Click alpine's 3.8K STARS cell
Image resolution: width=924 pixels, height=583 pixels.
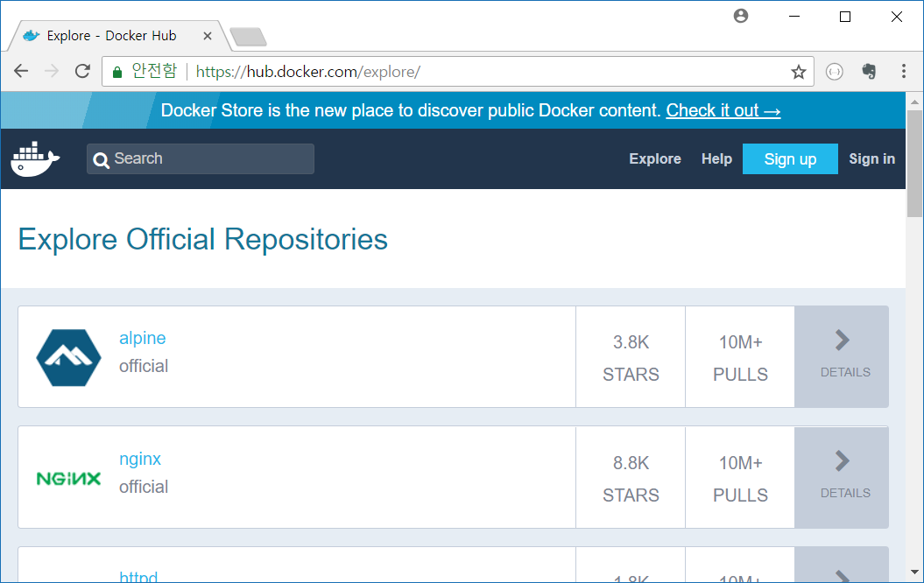click(631, 357)
